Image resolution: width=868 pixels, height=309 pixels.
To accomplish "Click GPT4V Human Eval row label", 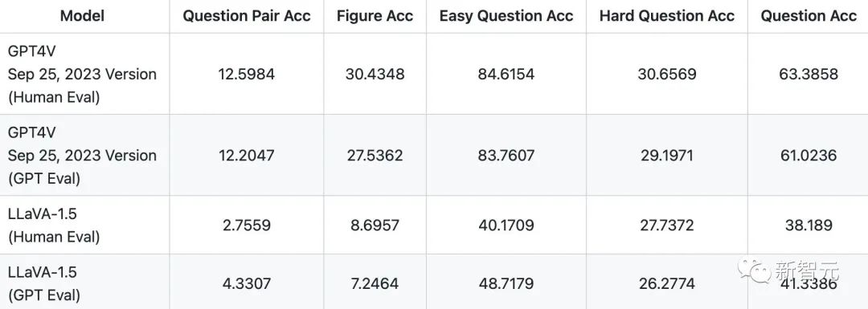I will pos(82,74).
